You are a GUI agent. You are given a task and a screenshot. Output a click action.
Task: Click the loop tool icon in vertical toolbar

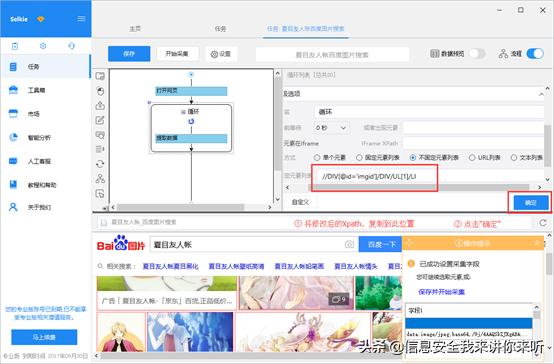pyautogui.click(x=100, y=164)
